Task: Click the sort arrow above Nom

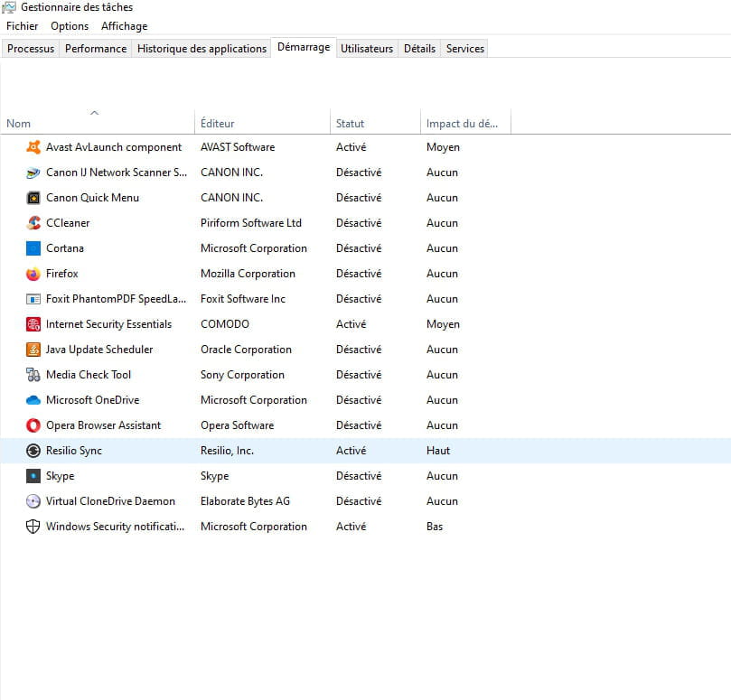Action: 94,113
